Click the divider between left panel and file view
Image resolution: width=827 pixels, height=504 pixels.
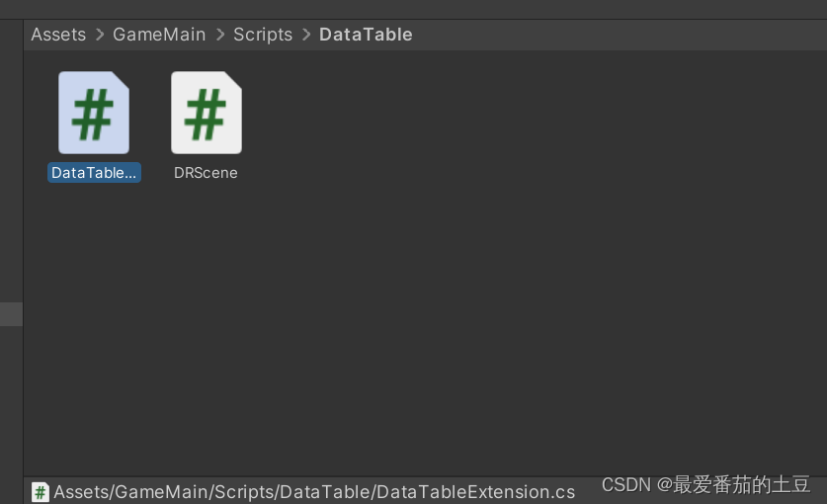23,248
